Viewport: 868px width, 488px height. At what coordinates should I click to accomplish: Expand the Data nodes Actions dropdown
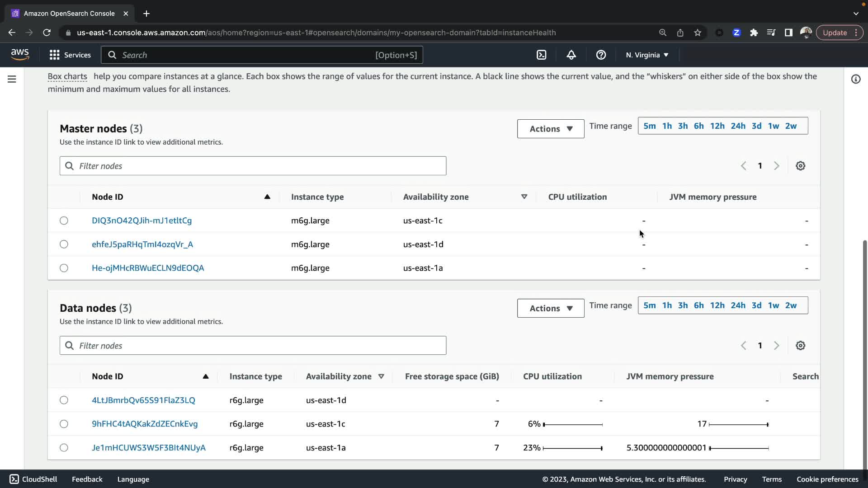[550, 308]
